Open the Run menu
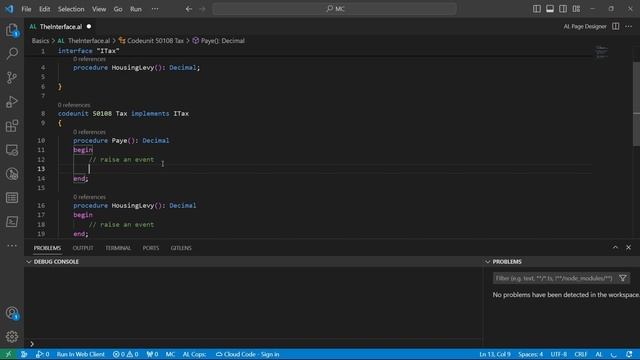The width and height of the screenshot is (640, 360). [136, 9]
